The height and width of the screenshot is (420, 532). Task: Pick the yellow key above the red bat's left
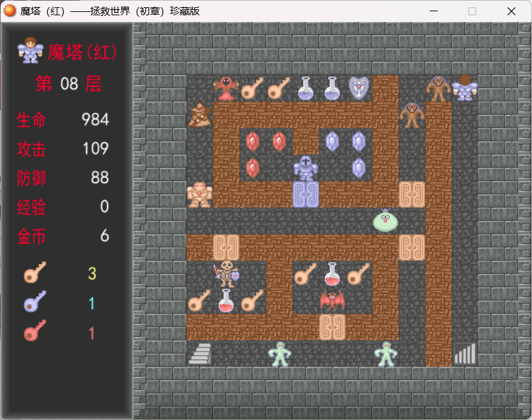(x=306, y=274)
